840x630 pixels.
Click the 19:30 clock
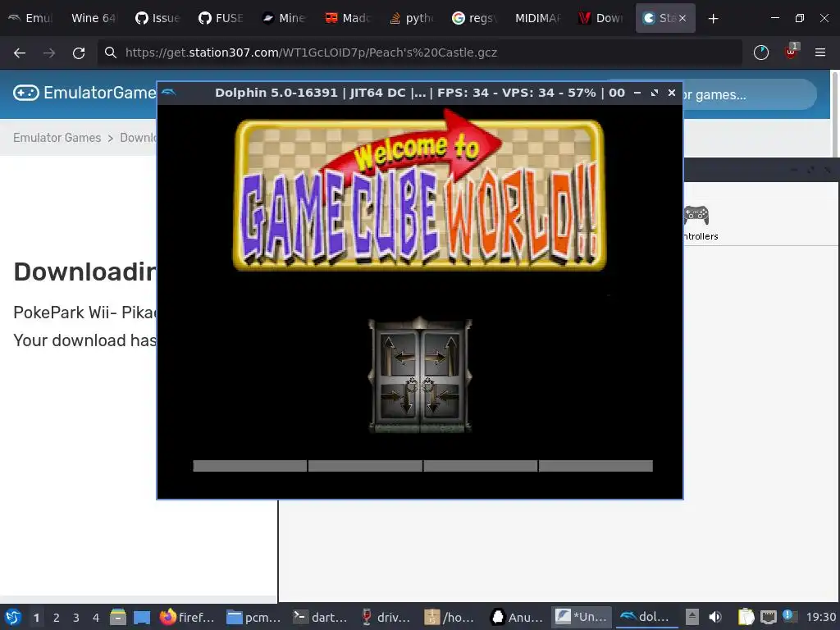(x=820, y=617)
